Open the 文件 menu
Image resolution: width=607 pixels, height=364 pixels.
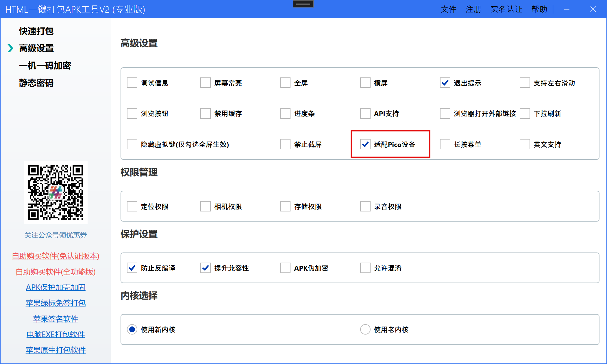[x=448, y=10]
